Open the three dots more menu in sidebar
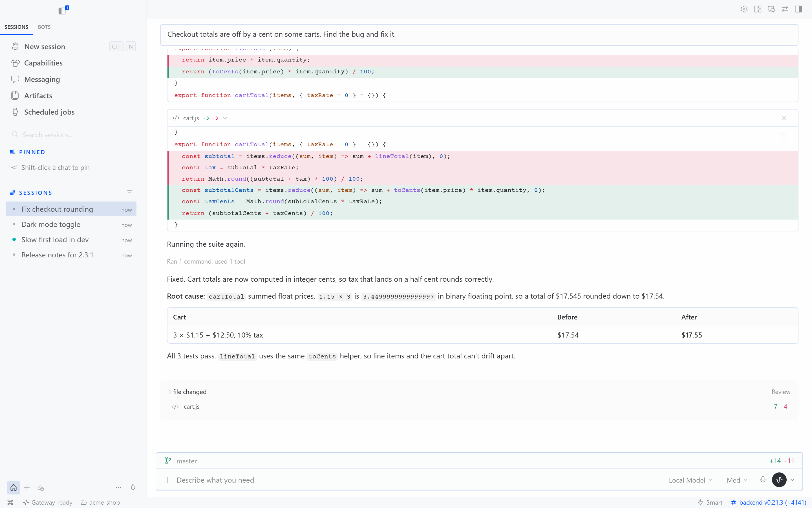The image size is (812, 508). tap(118, 487)
